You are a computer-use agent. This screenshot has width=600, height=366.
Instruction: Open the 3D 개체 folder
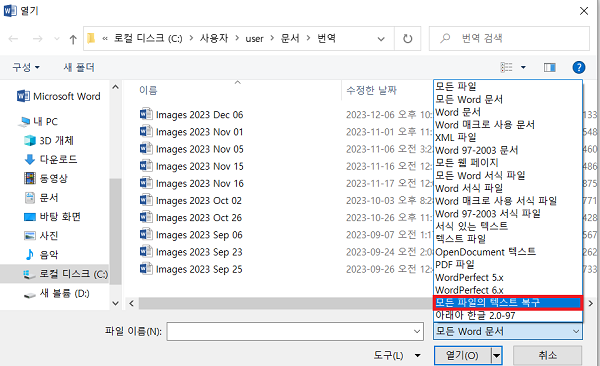coord(49,141)
